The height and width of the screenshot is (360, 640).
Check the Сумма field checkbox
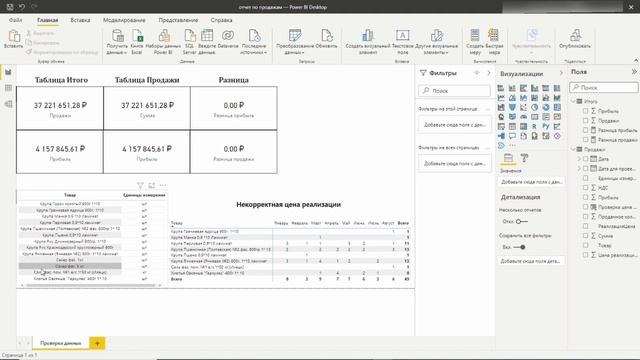[586, 236]
